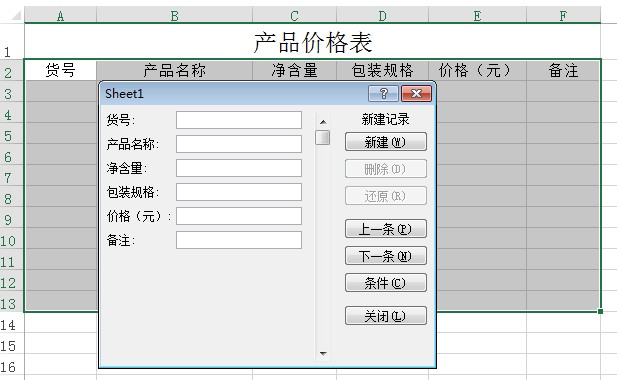This screenshot has width=617, height=380.
Task: Select the 货号 header cell
Action: (60, 70)
